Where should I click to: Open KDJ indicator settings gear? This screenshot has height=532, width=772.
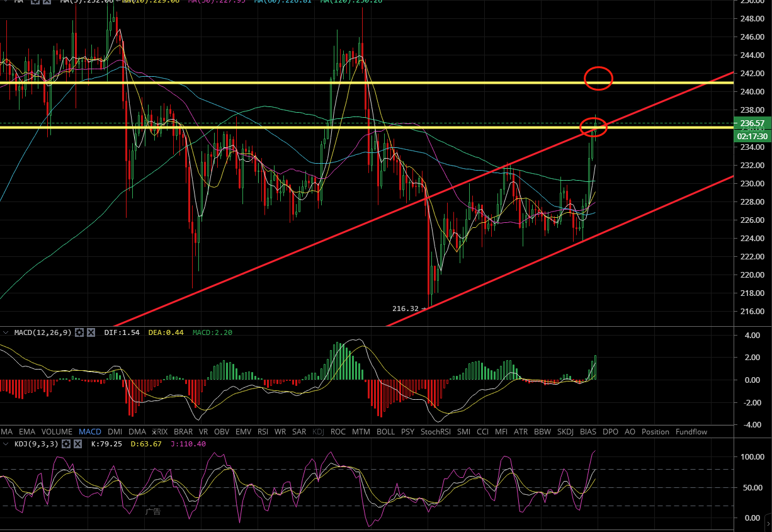click(x=66, y=444)
